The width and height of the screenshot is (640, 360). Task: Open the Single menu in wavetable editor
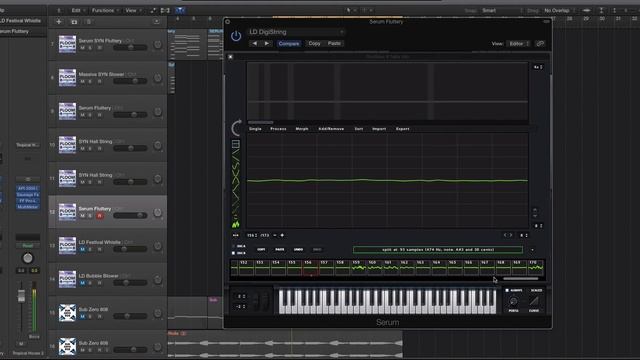click(255, 129)
